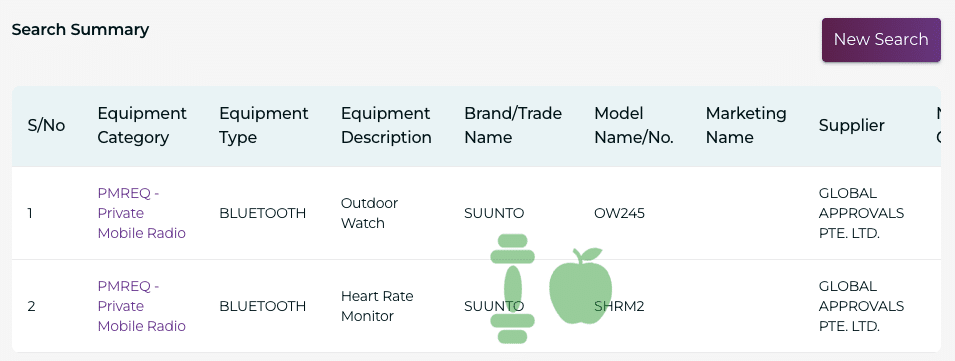This screenshot has width=955, height=361.
Task: Click GLOBAL APPROVALS supplier in OW245 row
Action: [861, 213]
